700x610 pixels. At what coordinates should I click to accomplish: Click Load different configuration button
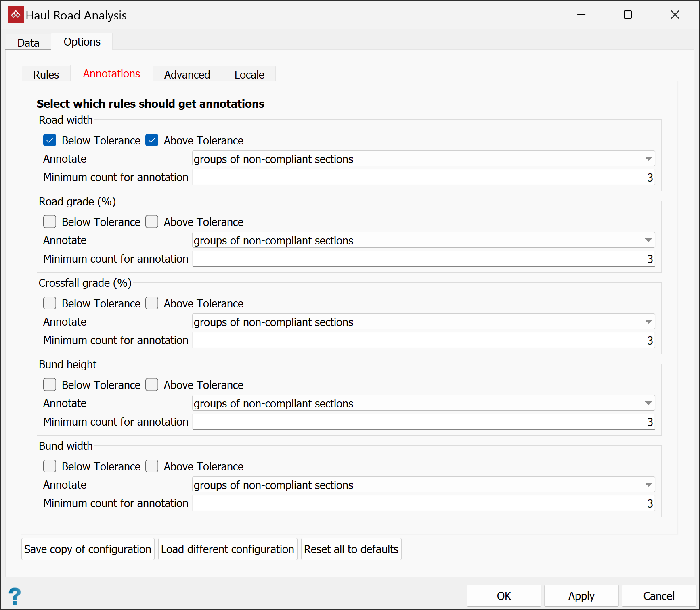point(227,549)
